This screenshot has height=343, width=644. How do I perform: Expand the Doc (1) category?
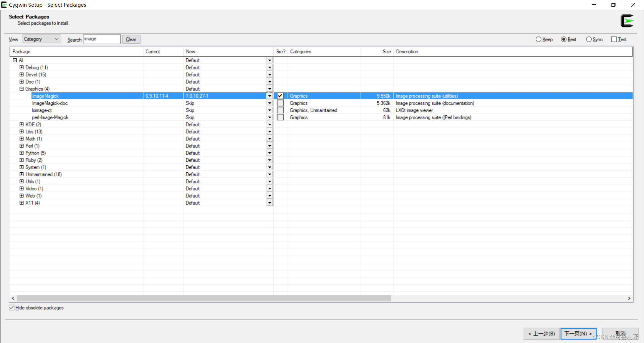21,81
